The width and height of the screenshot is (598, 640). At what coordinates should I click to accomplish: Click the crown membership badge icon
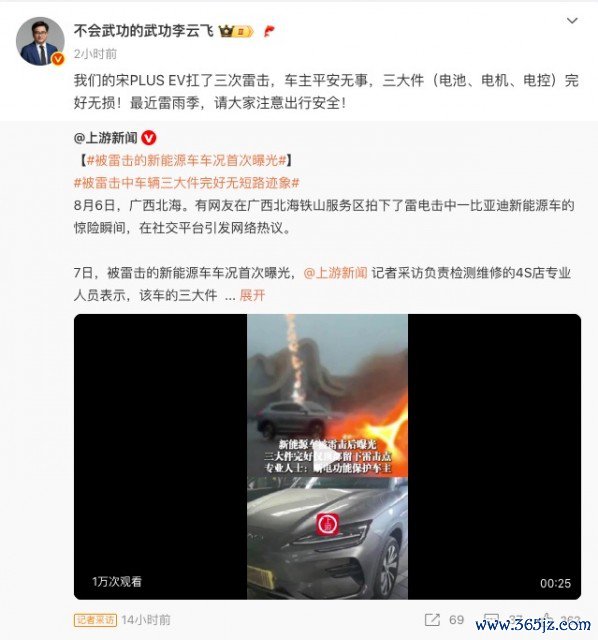click(236, 31)
